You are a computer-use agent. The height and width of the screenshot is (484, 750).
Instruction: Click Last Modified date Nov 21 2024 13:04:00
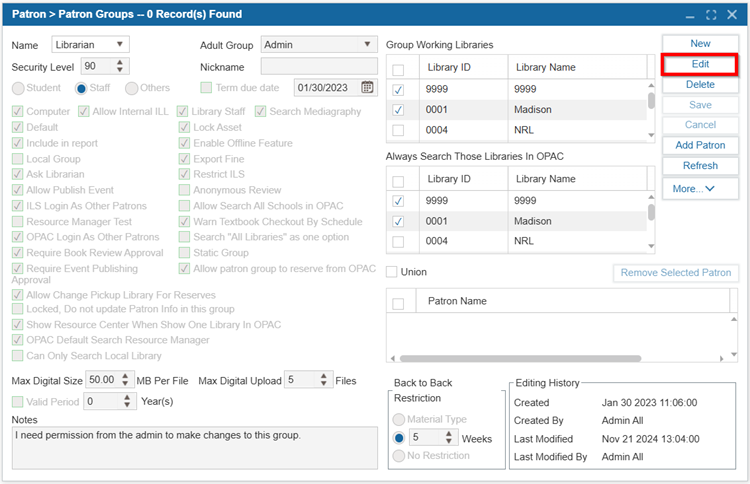pos(650,439)
